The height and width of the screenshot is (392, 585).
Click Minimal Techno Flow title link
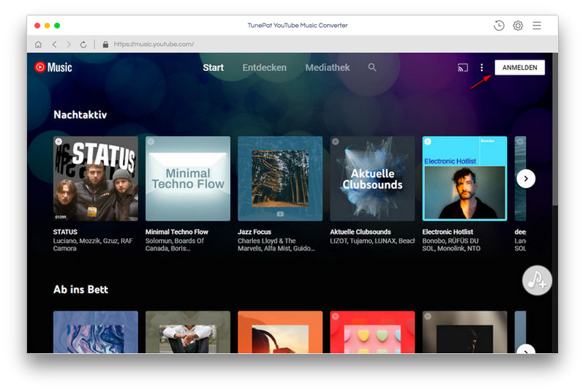pos(177,232)
